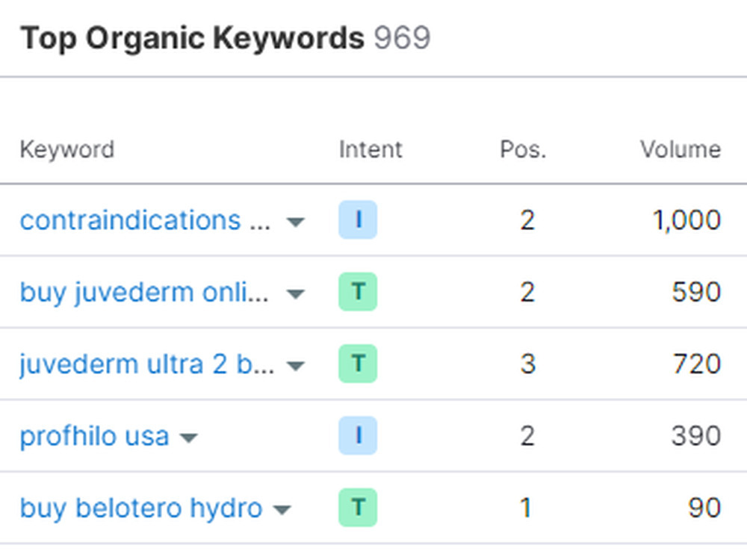Click Transactional intent badge for buy juvederm online
This screenshot has width=747, height=560.
coord(358,292)
